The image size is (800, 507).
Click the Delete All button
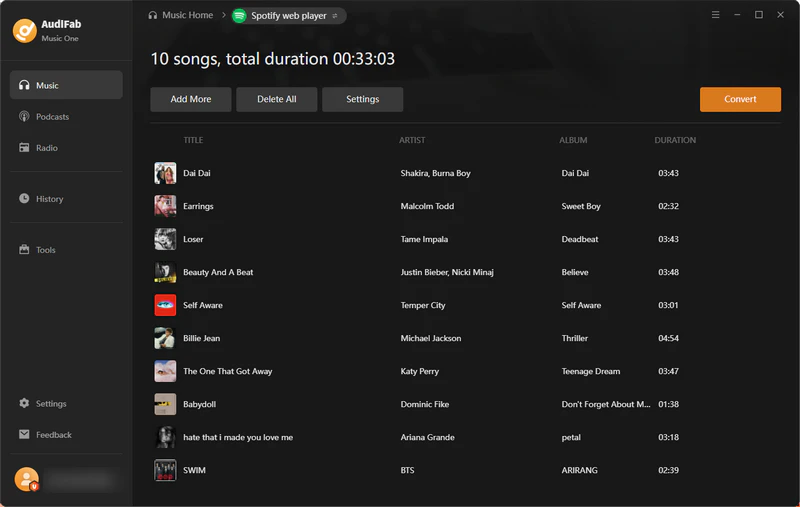(277, 99)
